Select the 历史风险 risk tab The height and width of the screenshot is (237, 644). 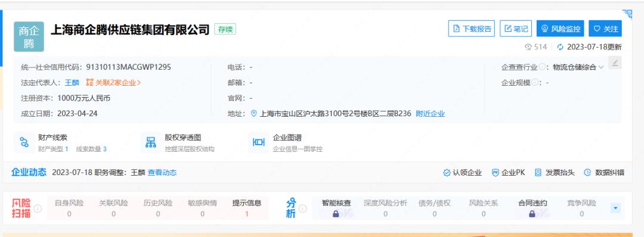[158, 208]
